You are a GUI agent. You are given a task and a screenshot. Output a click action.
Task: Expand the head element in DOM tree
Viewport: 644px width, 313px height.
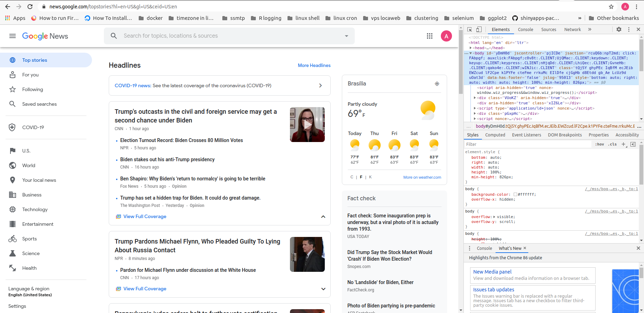(x=471, y=48)
